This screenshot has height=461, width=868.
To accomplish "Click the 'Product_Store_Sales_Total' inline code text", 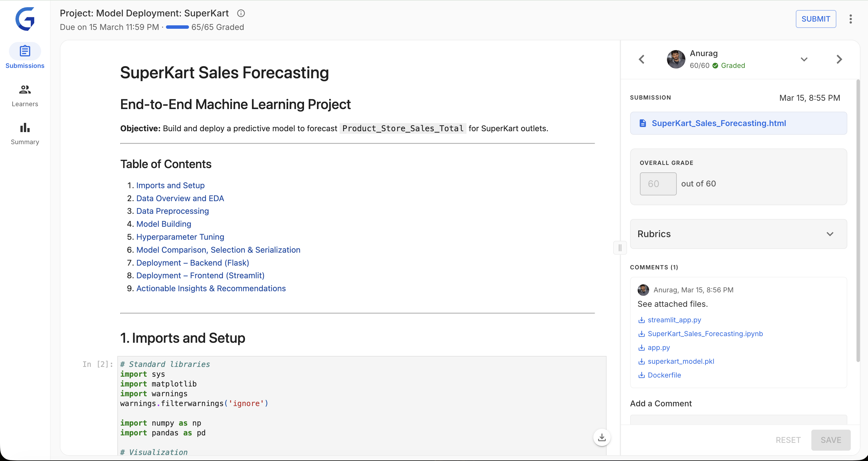I will [403, 128].
